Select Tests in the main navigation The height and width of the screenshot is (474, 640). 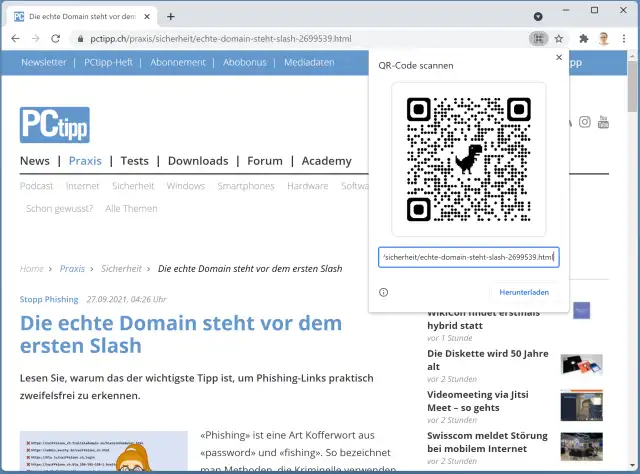click(x=134, y=161)
